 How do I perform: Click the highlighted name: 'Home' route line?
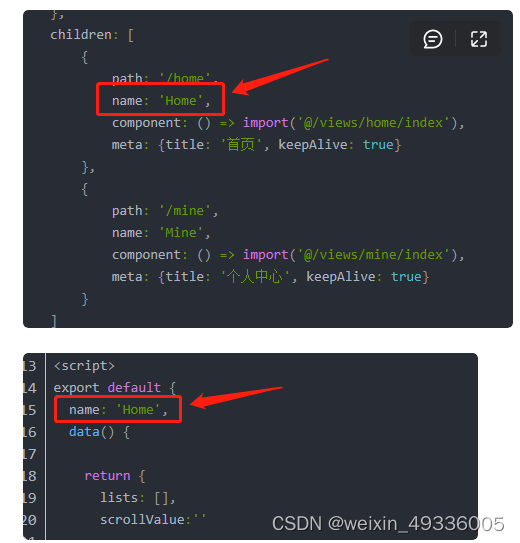[161, 101]
